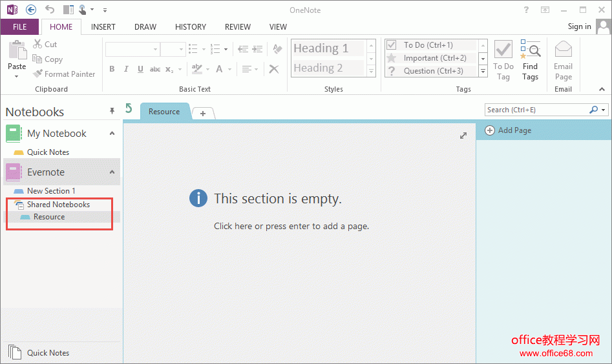Toggle Italic text formatting

point(125,69)
